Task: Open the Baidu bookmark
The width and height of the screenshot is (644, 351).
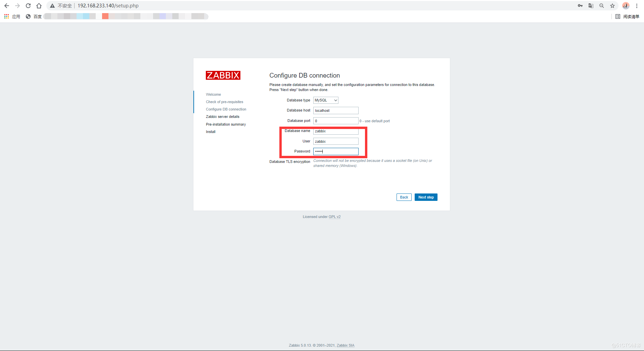Action: [34, 16]
